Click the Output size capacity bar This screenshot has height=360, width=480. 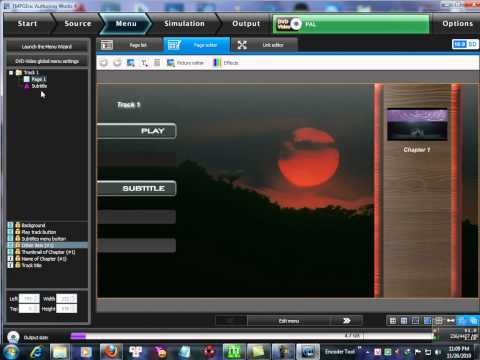click(251, 337)
